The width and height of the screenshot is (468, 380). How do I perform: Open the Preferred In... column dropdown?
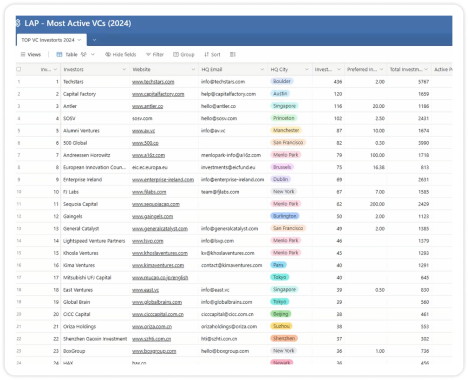point(381,69)
